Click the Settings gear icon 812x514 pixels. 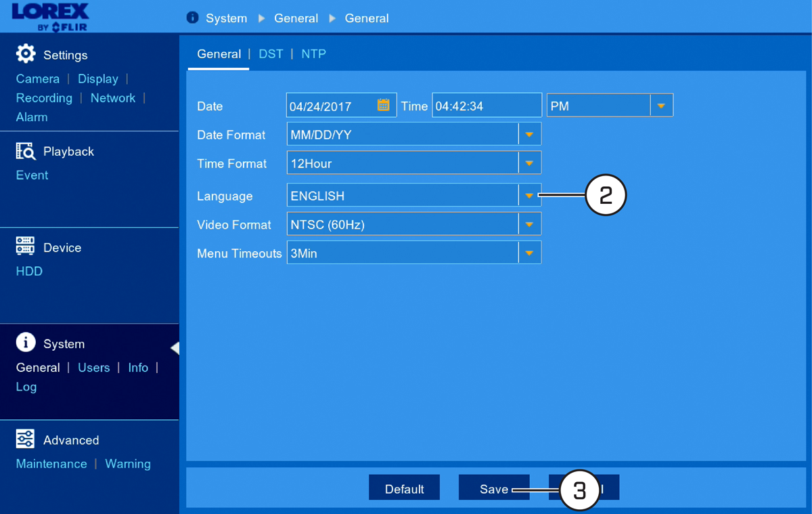click(26, 53)
